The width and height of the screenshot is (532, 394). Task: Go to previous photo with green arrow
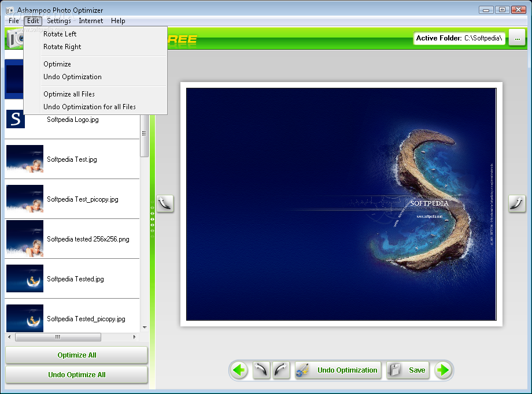coord(239,370)
